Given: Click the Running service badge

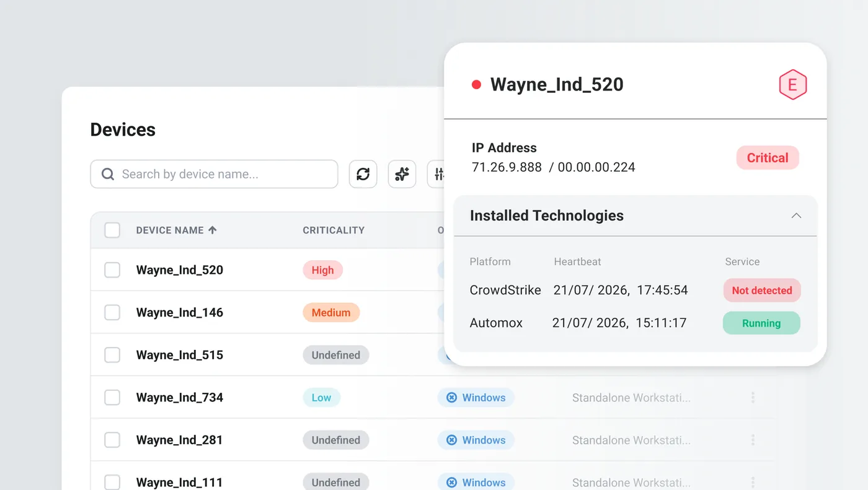Looking at the screenshot, I should 761,323.
